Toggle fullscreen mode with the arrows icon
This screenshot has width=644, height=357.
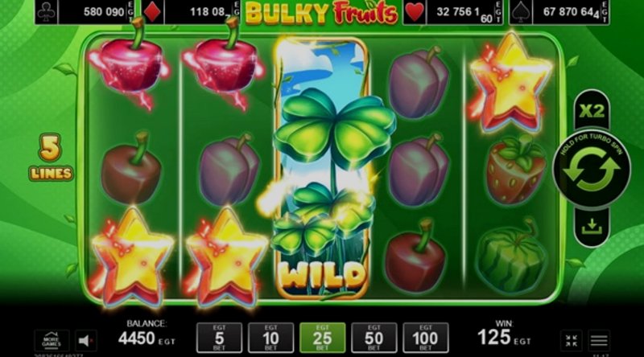[x=572, y=341]
